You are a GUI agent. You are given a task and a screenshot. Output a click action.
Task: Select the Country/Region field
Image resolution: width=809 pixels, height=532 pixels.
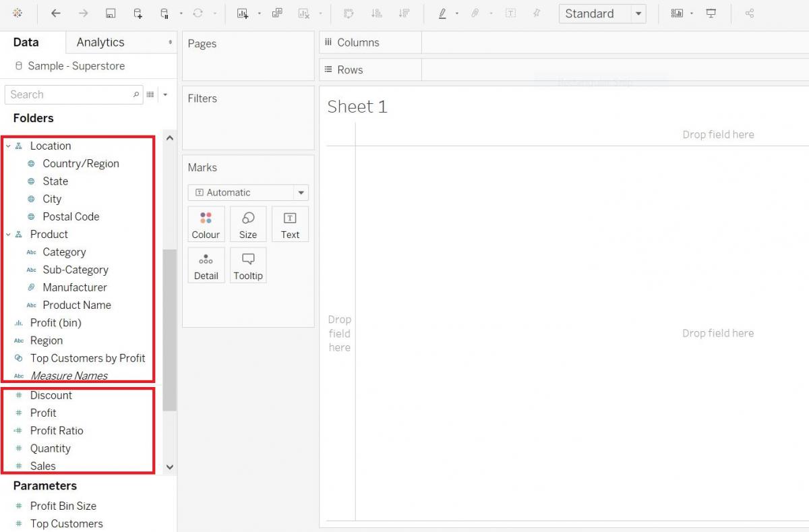[x=80, y=163]
